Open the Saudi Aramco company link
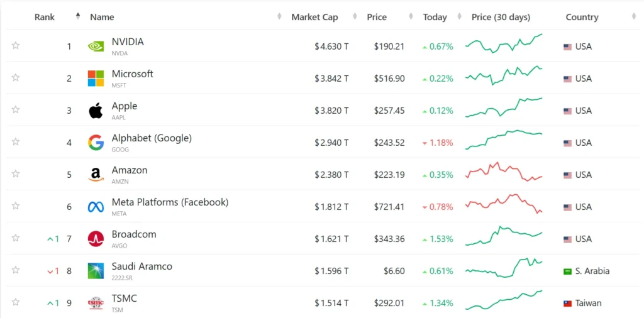 click(x=142, y=266)
